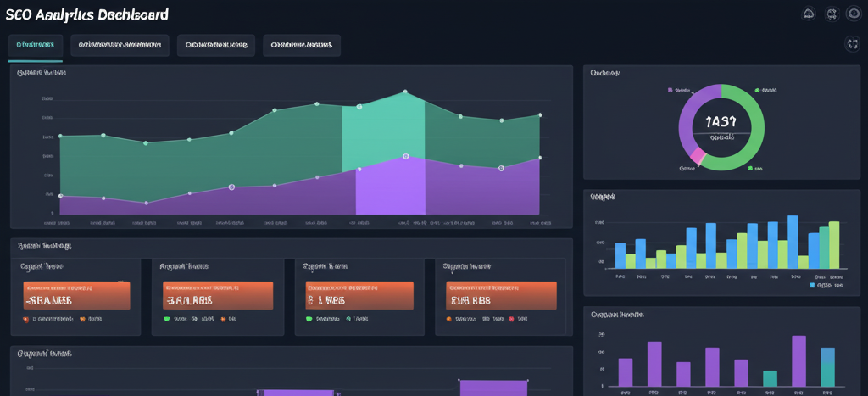Open the third tab in the tab row
The width and height of the screenshot is (868, 396).
(216, 45)
